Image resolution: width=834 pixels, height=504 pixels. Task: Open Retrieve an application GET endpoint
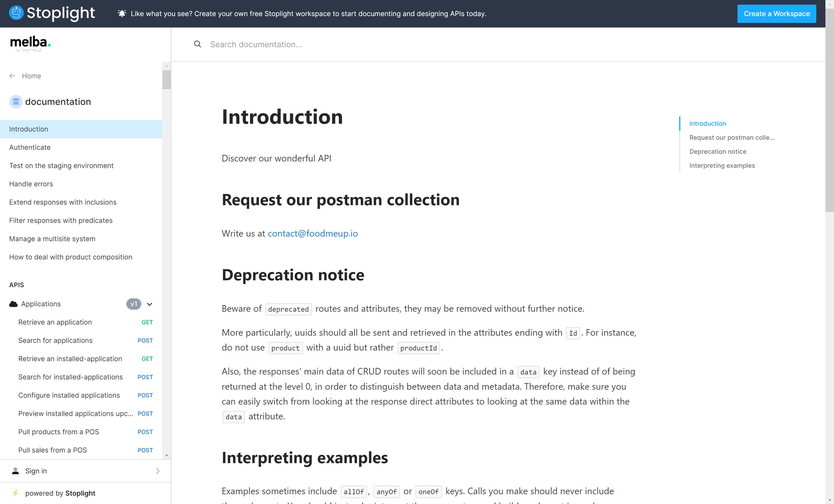[85, 322]
